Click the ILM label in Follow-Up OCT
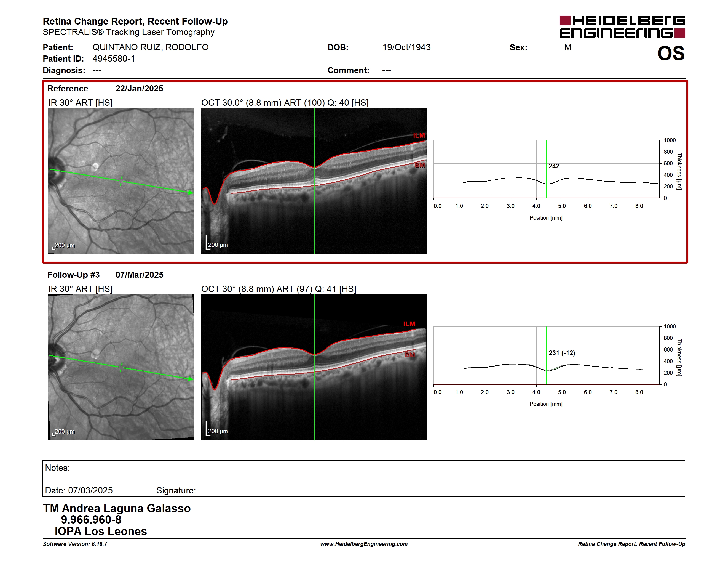Image resolution: width=728 pixels, height=563 pixels. click(x=409, y=324)
